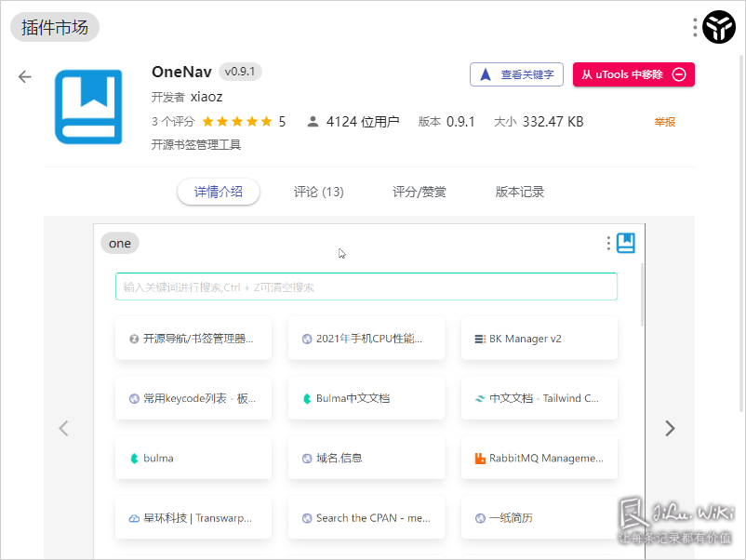
Task: Click the RabbitMQ Management card
Action: [x=540, y=458]
